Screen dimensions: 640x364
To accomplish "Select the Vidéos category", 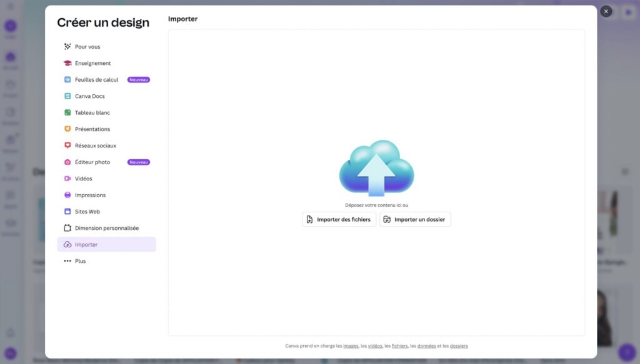I will [x=83, y=179].
